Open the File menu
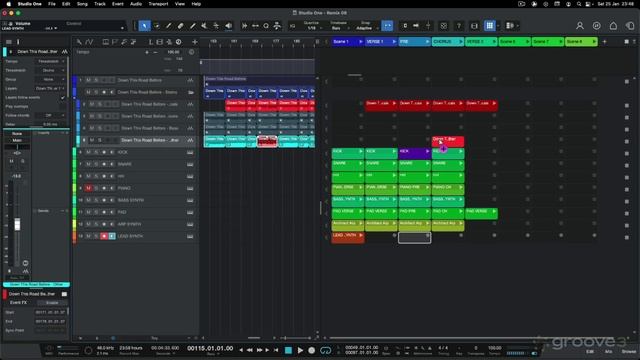Viewport: 640px width, 360px height. click(52, 4)
